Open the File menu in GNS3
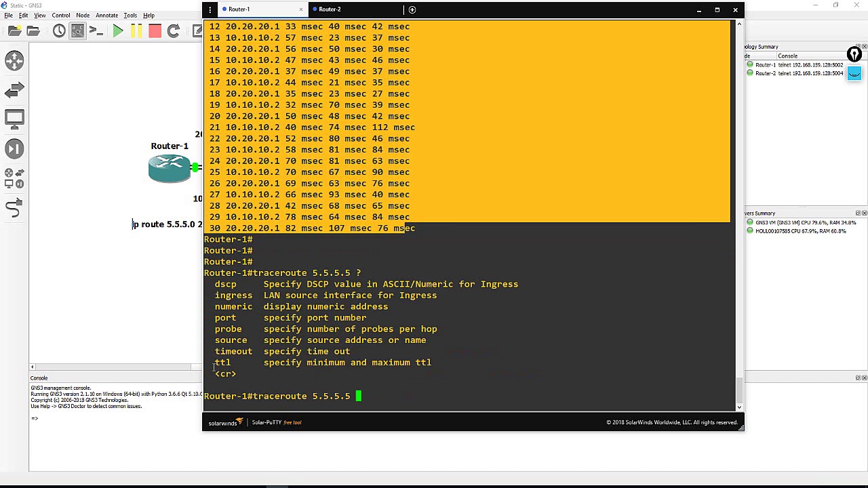 coord(8,15)
